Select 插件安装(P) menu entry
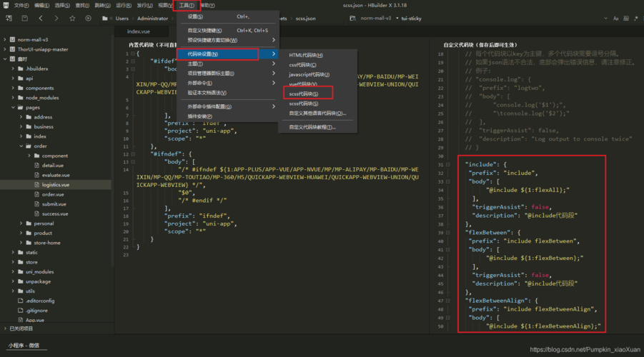The width and height of the screenshot is (644, 357). point(228,116)
